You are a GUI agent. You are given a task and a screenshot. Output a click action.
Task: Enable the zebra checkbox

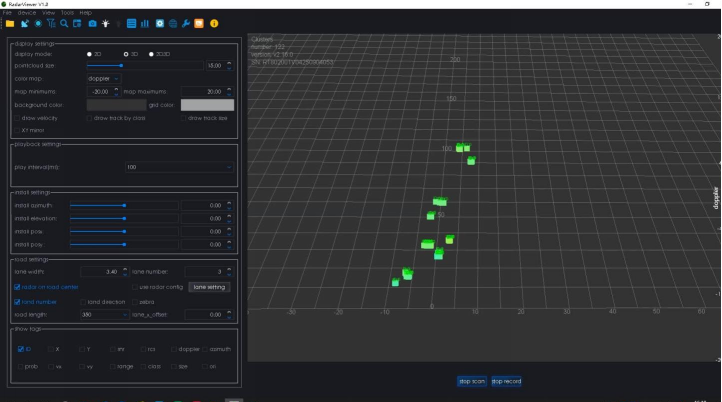[x=135, y=302]
